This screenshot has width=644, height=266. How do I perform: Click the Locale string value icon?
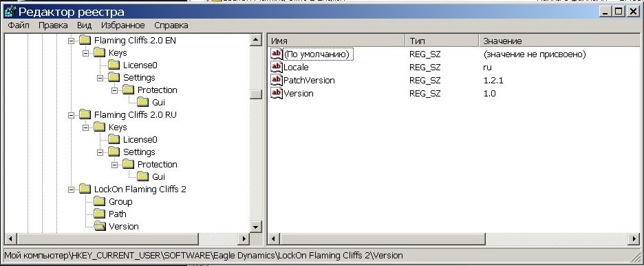tap(277, 67)
